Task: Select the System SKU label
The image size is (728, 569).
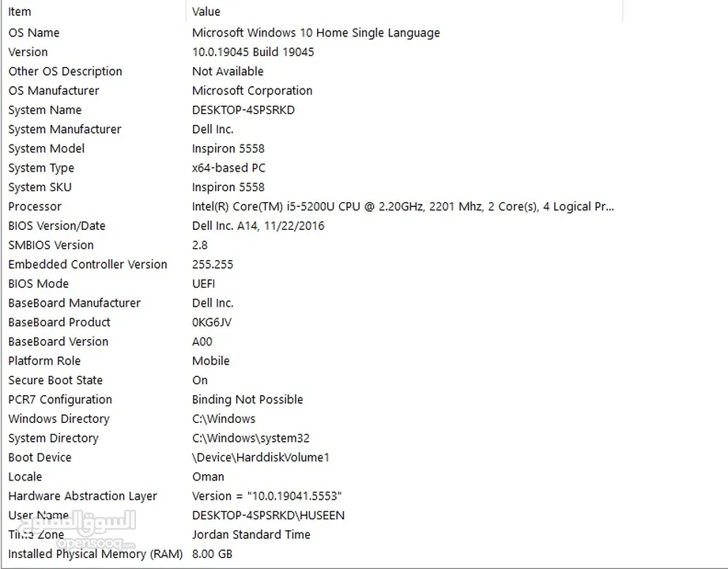Action: pyautogui.click(x=40, y=187)
